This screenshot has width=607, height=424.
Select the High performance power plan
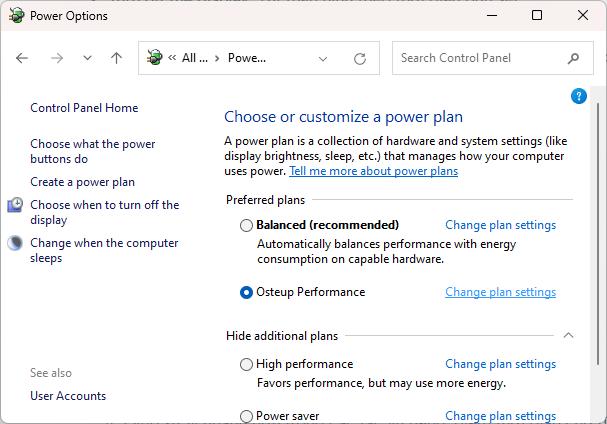coord(247,364)
